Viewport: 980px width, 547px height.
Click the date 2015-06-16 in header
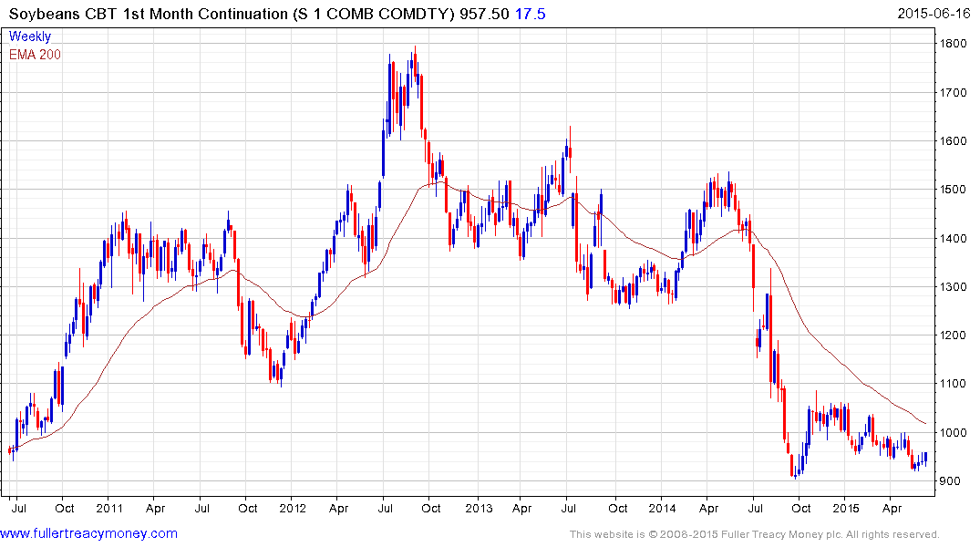click(x=934, y=13)
